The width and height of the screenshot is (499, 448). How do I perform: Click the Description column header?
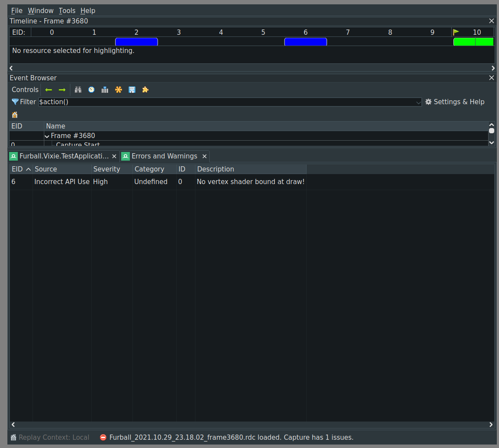click(x=251, y=169)
